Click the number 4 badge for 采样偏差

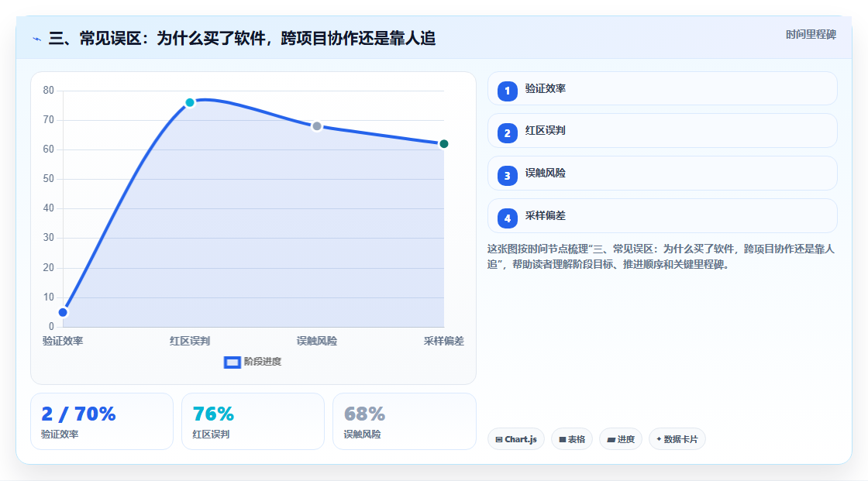click(x=507, y=218)
